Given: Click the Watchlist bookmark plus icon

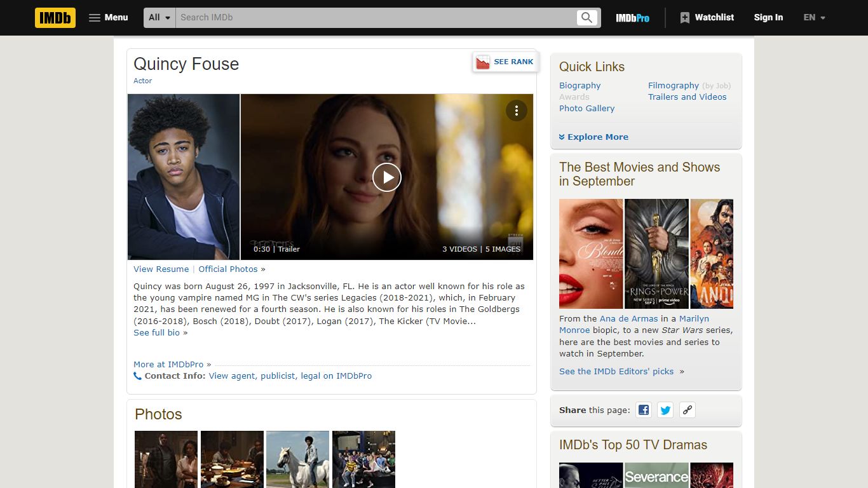Looking at the screenshot, I should (x=684, y=18).
